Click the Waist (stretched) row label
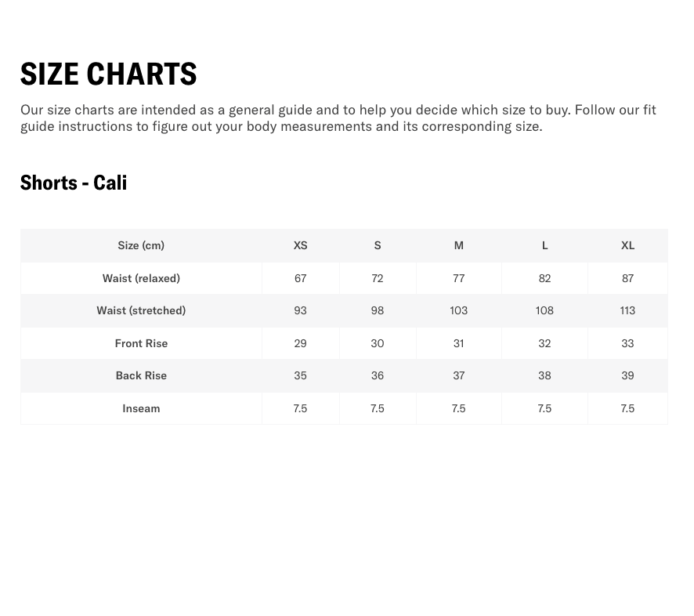Image resolution: width=694 pixels, height=616 pixels. tap(141, 310)
